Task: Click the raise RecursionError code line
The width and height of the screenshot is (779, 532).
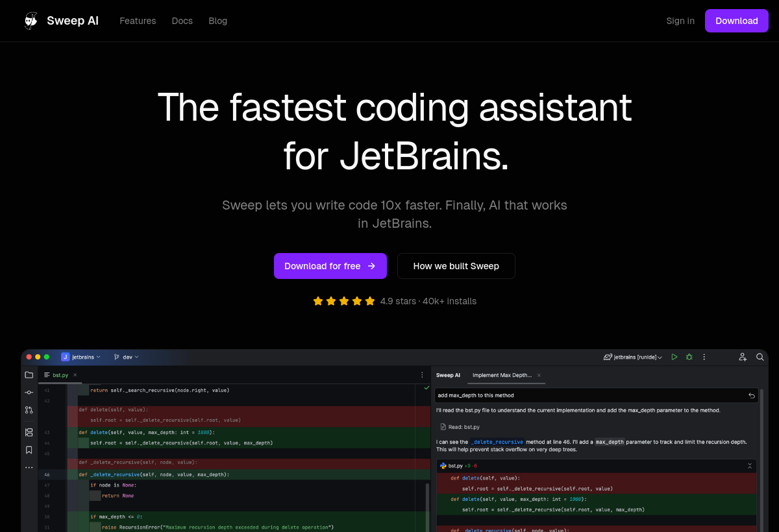Action: pyautogui.click(x=217, y=527)
